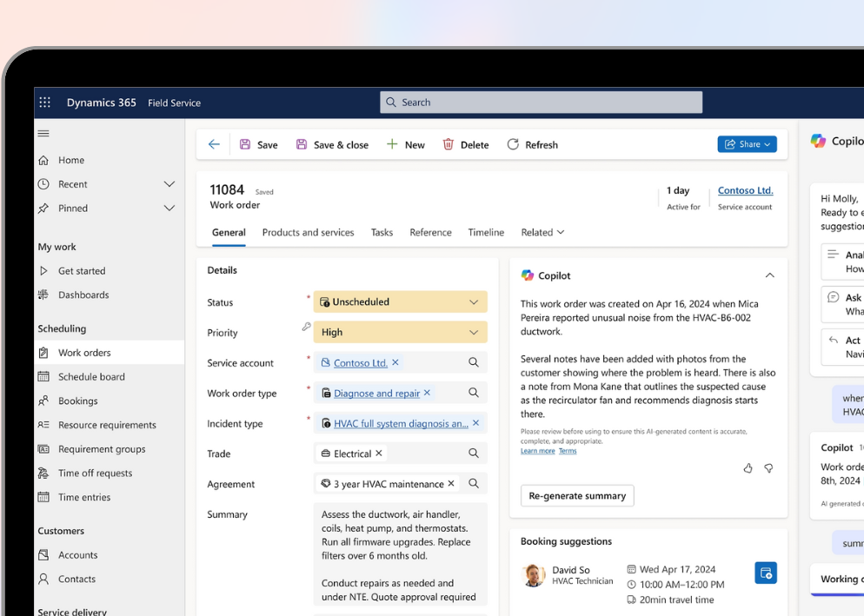Open the Terms link
The height and width of the screenshot is (616, 864).
[568, 451]
